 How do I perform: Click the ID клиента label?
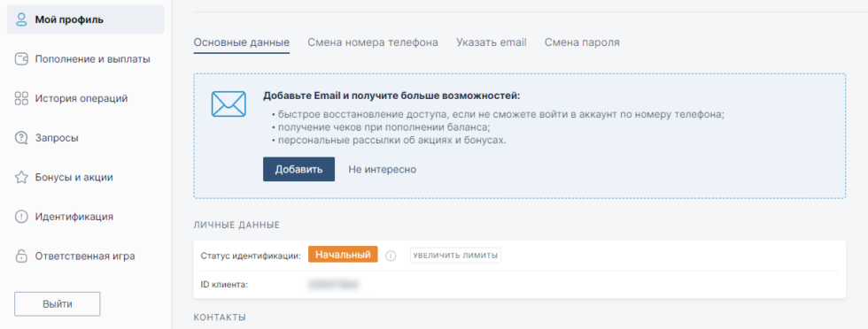[223, 285]
